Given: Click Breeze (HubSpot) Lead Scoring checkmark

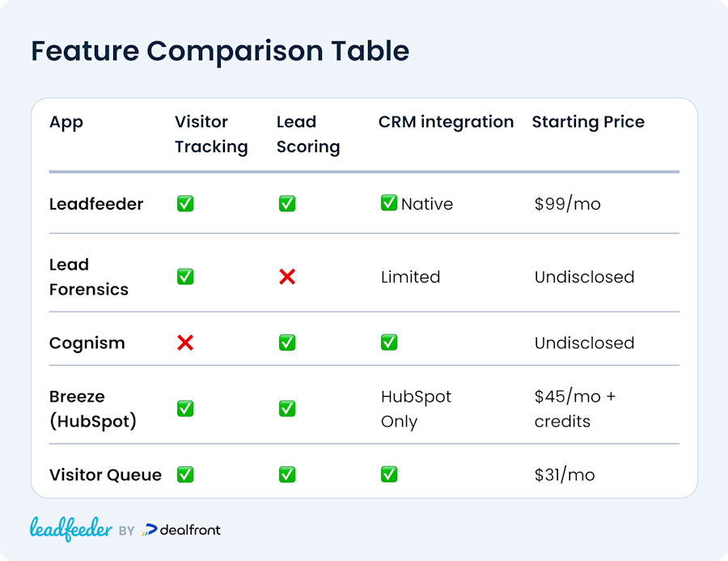Looking at the screenshot, I should pos(287,409).
